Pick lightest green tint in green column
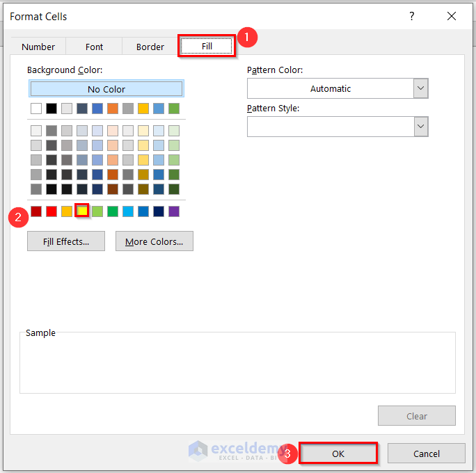 coord(174,131)
